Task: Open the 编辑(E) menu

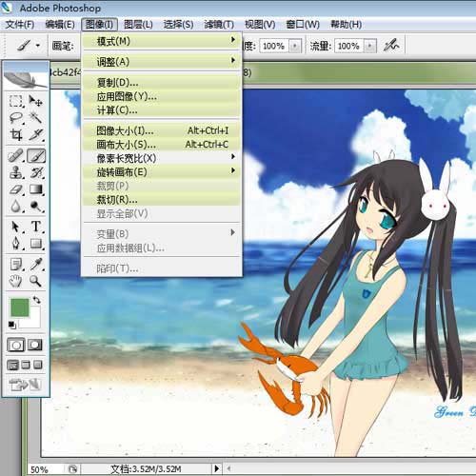Action: [x=60, y=25]
